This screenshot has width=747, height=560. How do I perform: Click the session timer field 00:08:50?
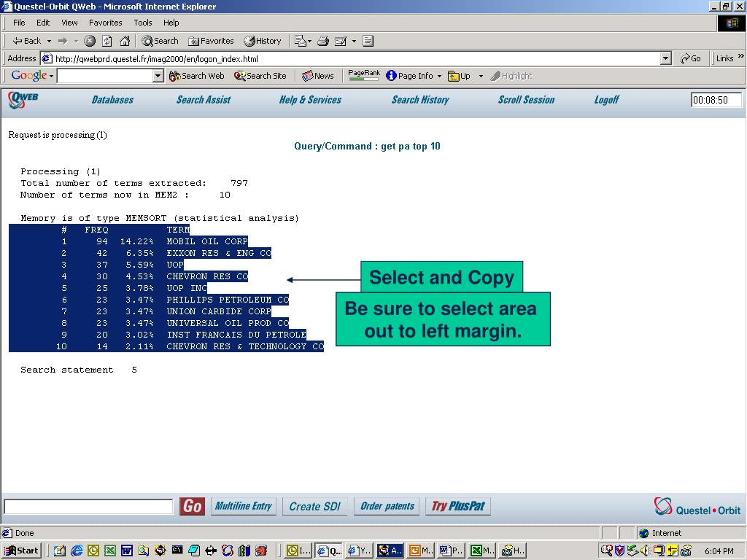click(716, 100)
